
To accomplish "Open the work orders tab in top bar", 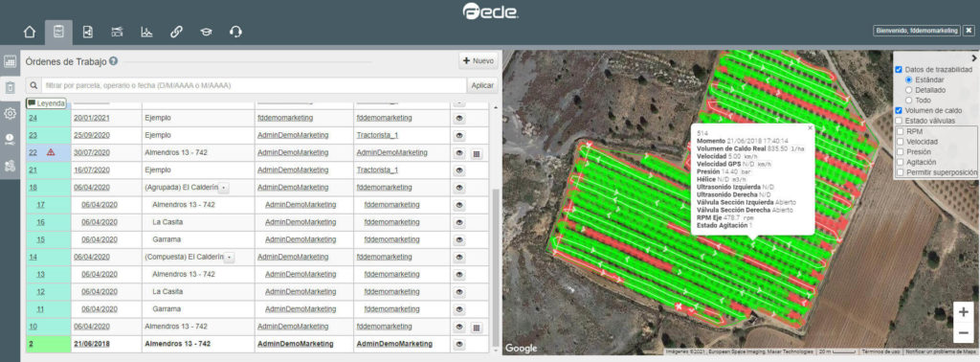I will click(58, 33).
